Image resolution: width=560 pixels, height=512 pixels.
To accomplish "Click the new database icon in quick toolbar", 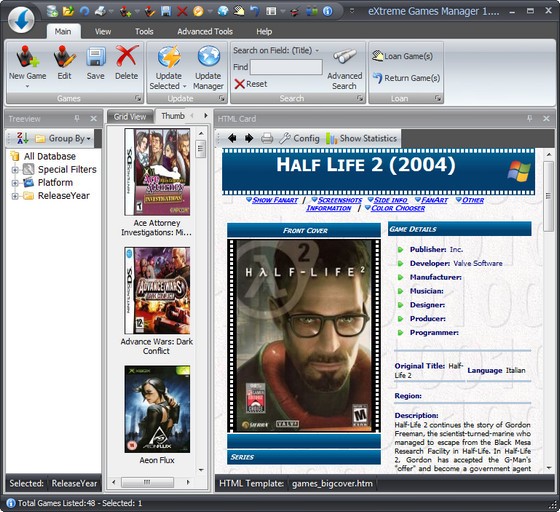I will tap(52, 11).
